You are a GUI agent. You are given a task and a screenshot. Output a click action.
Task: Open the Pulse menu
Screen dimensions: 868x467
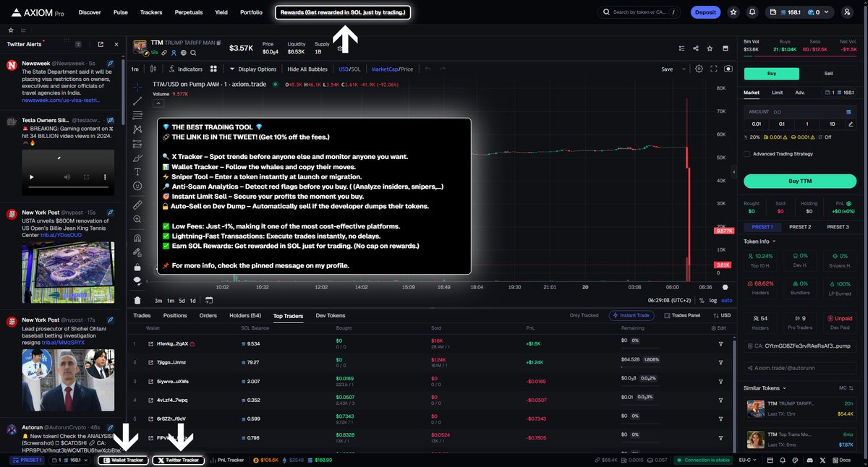point(121,12)
